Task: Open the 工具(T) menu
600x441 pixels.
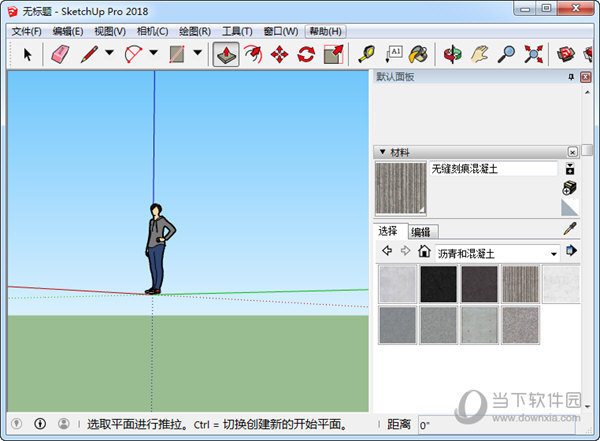Action: pyautogui.click(x=237, y=31)
